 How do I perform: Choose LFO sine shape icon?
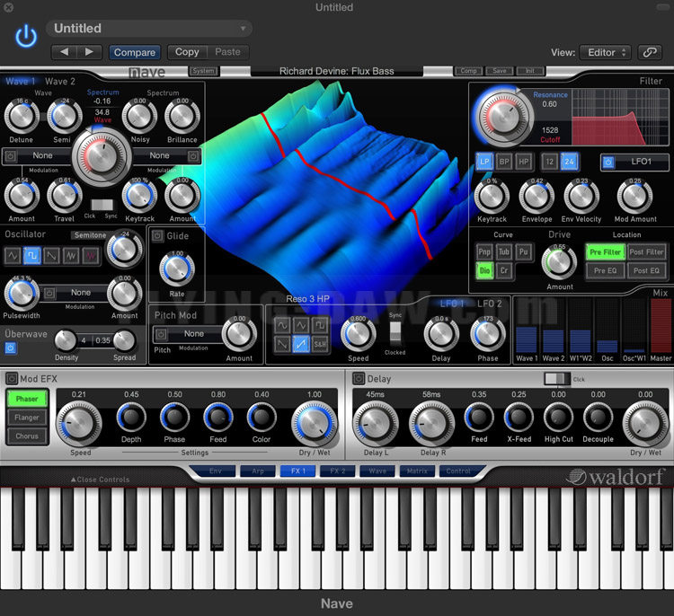click(x=282, y=326)
